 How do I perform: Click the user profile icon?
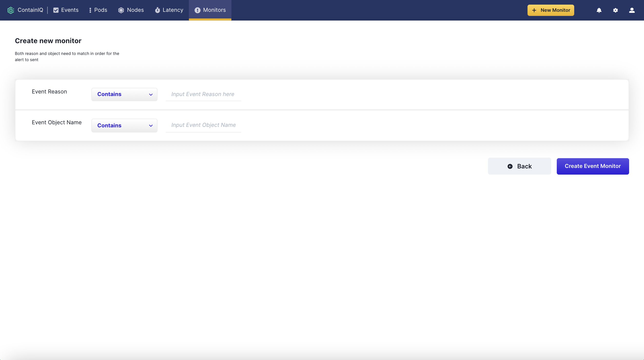click(632, 10)
